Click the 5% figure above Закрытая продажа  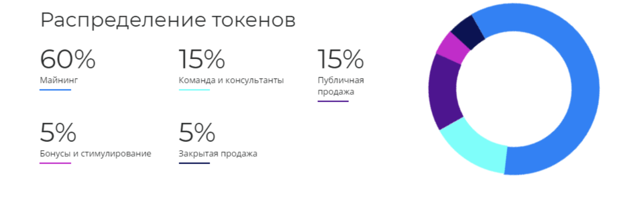coord(196,133)
